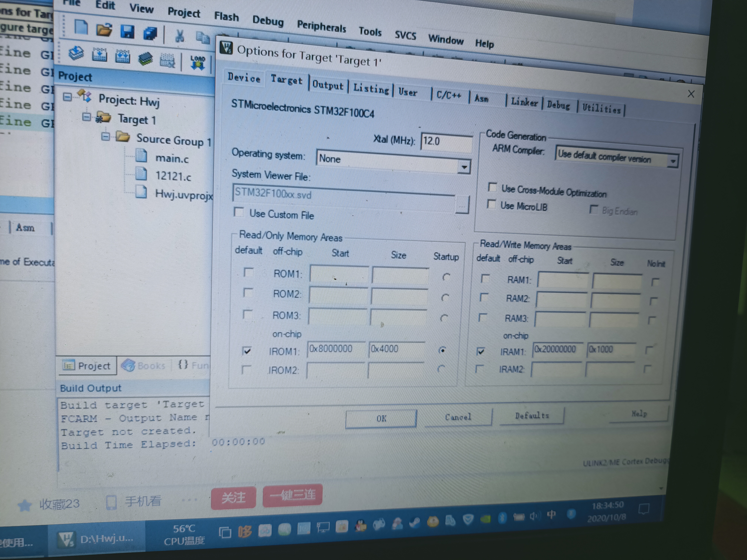Switch to the C/C++ tab
The image size is (747, 560).
tap(449, 95)
